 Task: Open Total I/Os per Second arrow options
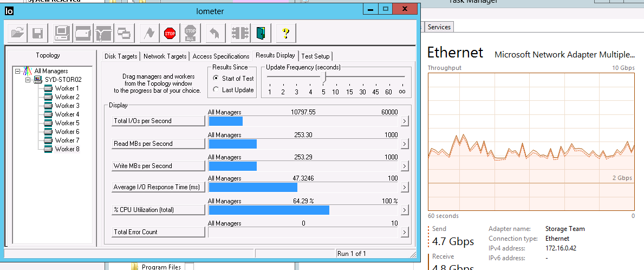click(405, 121)
